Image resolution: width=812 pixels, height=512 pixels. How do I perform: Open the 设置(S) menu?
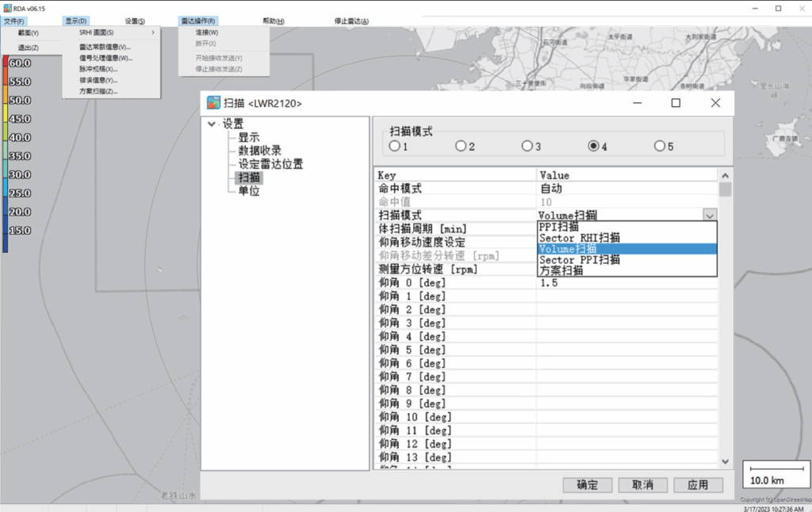coord(135,21)
